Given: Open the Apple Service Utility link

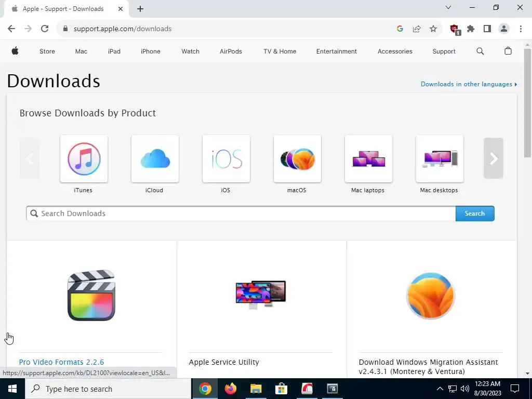Looking at the screenshot, I should click(x=224, y=362).
